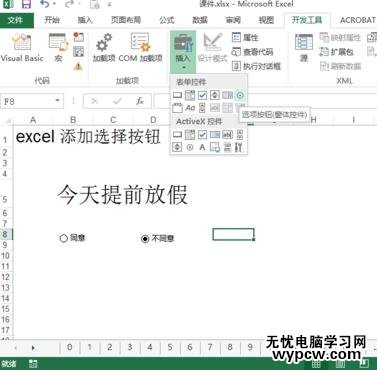Select form control Option Button icon
This screenshot has height=370, width=377.
coord(240,95)
